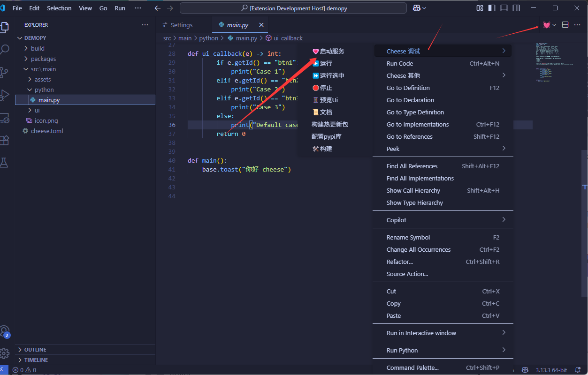Open the Search view in activity bar
588x375 pixels.
tap(5, 49)
